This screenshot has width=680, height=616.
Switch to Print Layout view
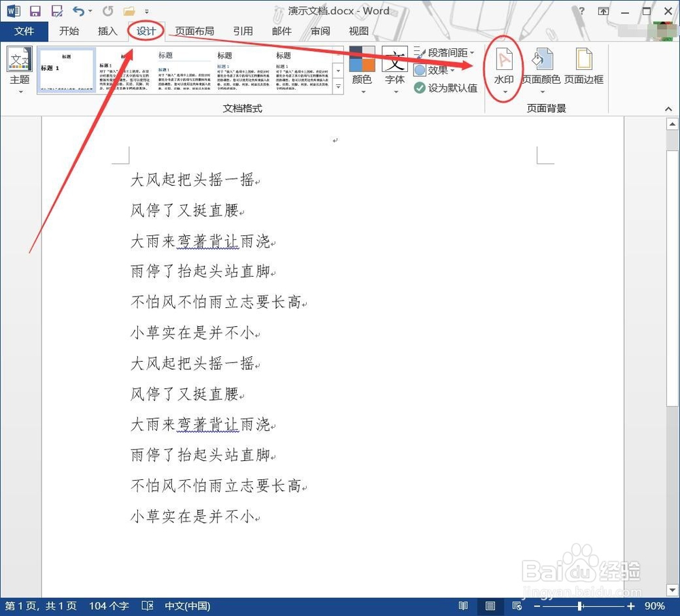[x=490, y=606]
